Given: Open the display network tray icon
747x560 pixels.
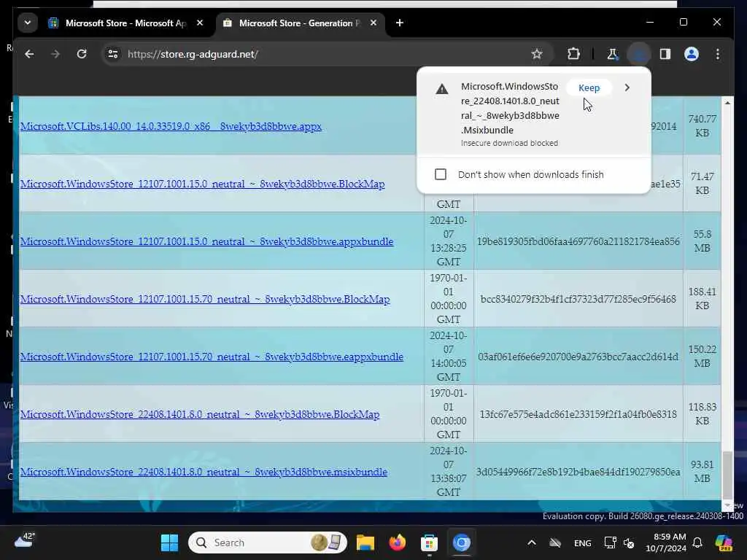Looking at the screenshot, I should 611,542.
